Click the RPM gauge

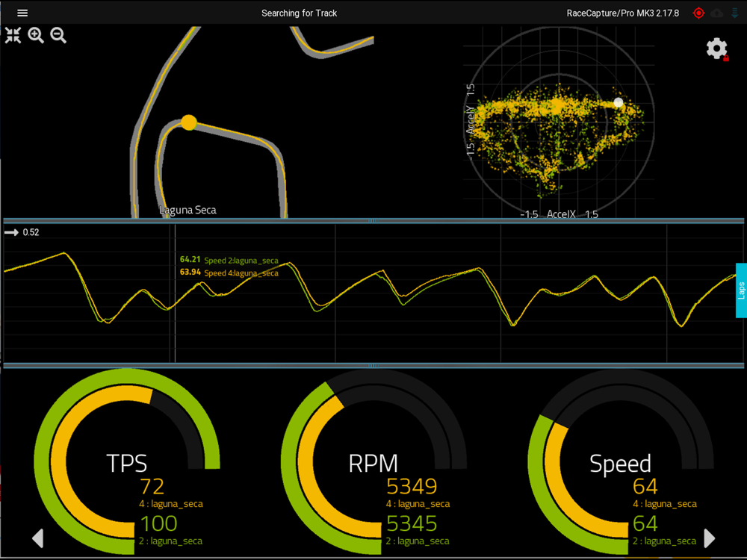pyautogui.click(x=373, y=461)
